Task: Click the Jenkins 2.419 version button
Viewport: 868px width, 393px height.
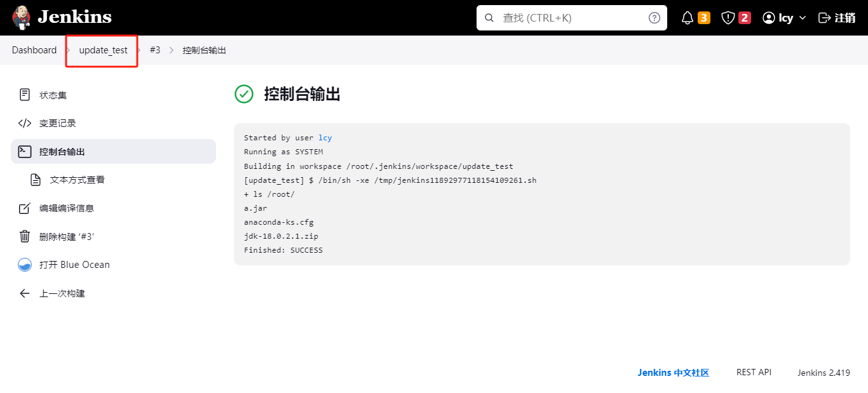Action: click(824, 373)
